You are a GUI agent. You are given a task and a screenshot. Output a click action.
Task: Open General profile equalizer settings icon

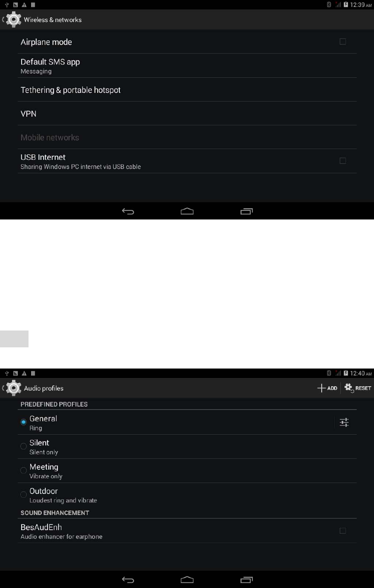pos(344,423)
